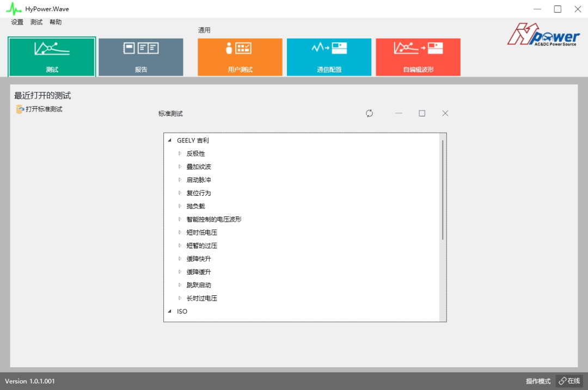Click the 在线 link status icon
588x390 pixels.
click(562, 381)
